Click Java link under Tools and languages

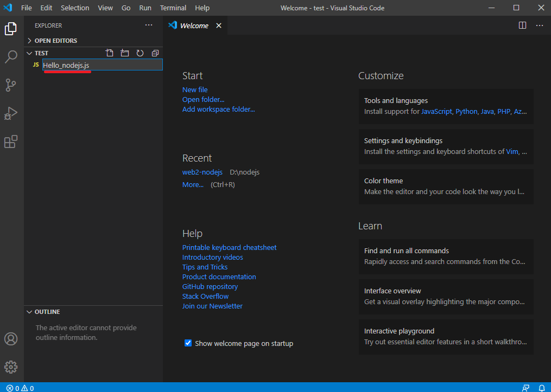click(487, 112)
